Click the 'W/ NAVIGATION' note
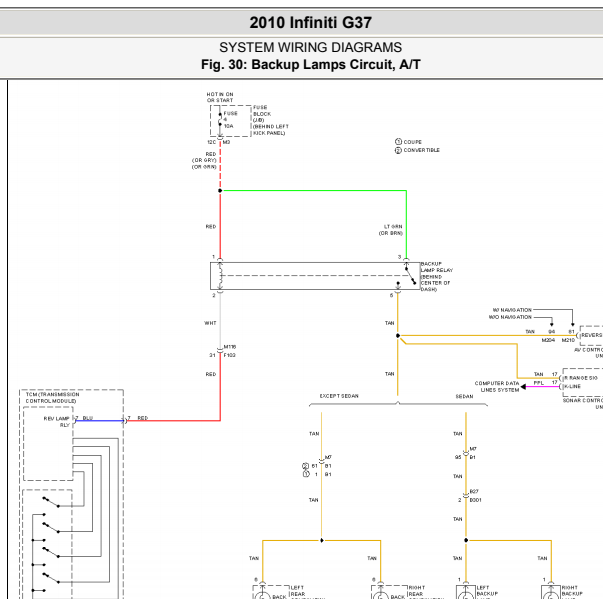Image resolution: width=603 pixels, height=599 pixels. pos(512,310)
